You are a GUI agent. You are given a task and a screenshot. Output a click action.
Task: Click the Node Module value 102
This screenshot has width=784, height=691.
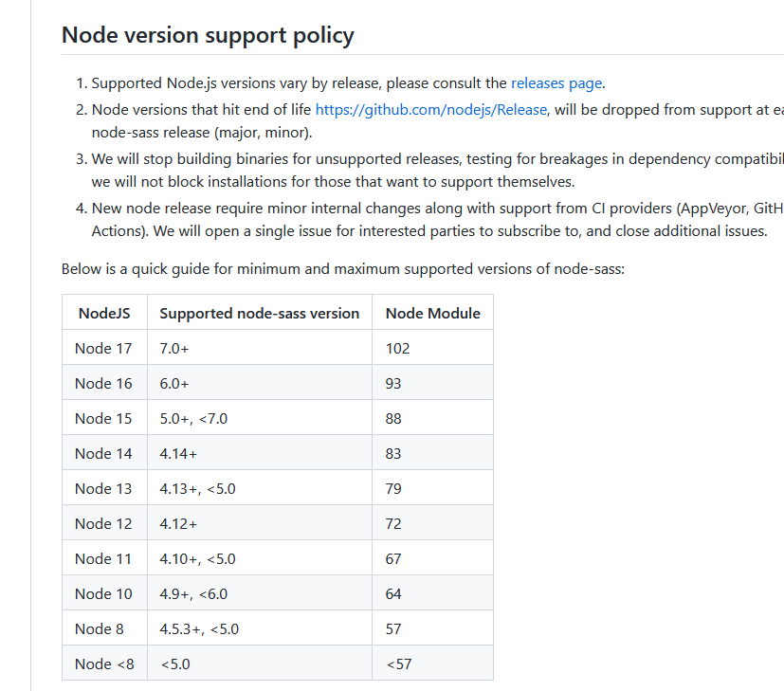(x=397, y=348)
